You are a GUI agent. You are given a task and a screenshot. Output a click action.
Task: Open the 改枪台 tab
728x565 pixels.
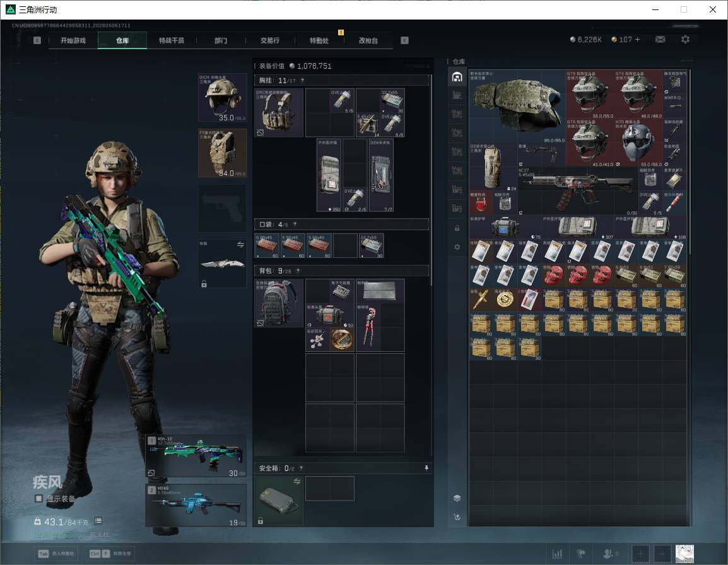click(368, 40)
